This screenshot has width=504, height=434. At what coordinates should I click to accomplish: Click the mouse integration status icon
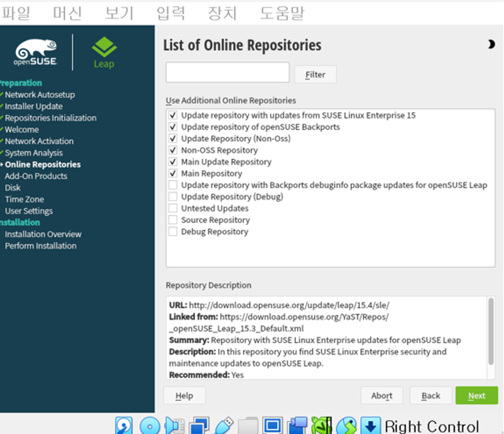tap(346, 426)
